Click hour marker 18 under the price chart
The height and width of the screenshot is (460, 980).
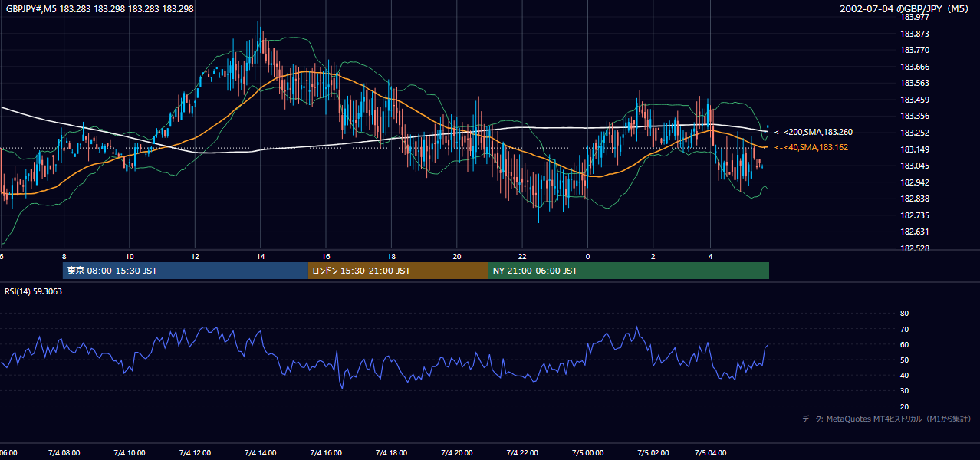(392, 256)
